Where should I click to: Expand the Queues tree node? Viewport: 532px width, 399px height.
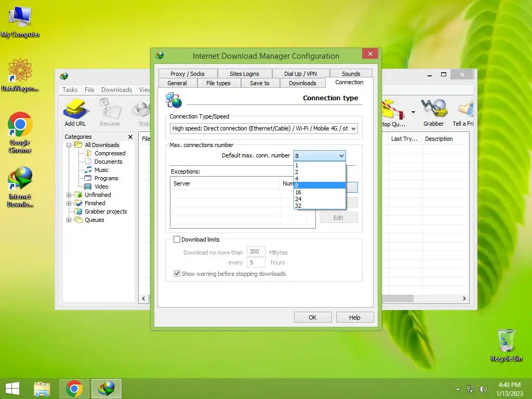[69, 220]
